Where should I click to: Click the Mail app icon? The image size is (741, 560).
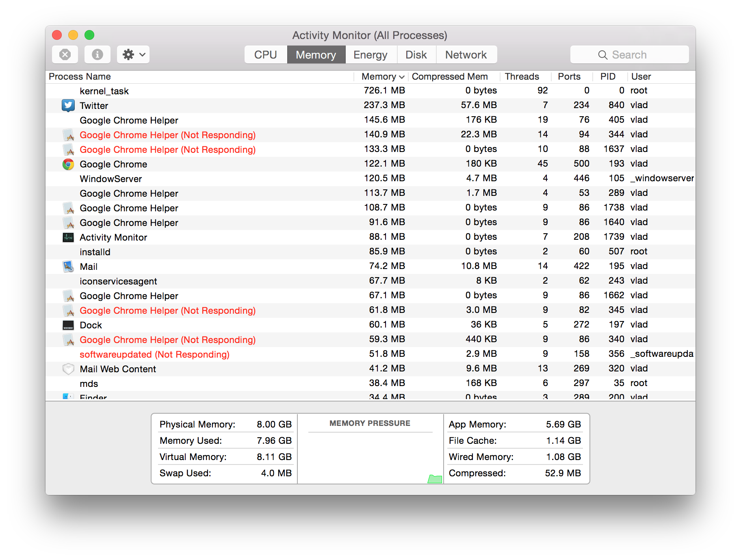pyautogui.click(x=68, y=266)
